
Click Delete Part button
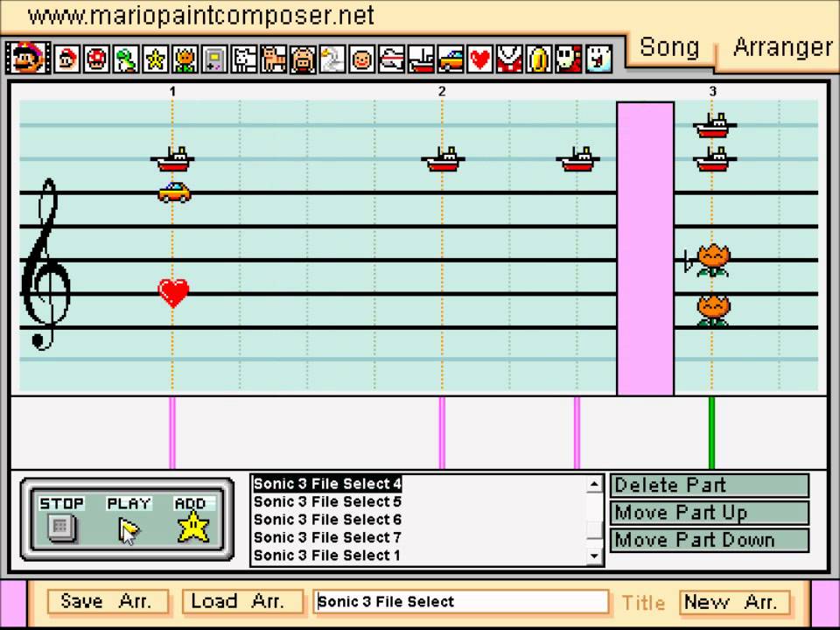tap(710, 486)
